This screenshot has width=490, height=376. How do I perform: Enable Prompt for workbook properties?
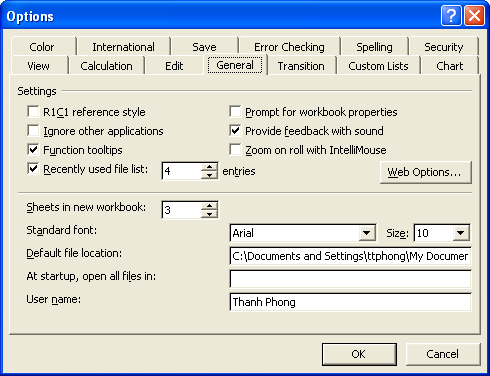[x=235, y=111]
